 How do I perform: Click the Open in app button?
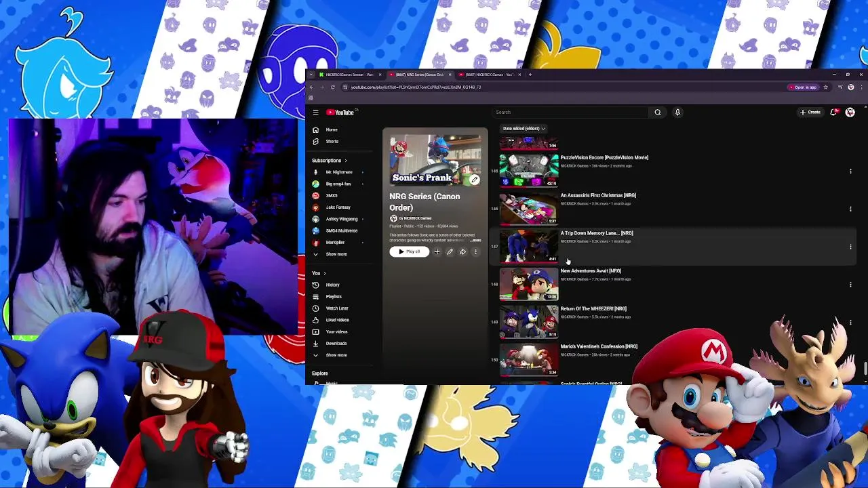click(x=803, y=87)
